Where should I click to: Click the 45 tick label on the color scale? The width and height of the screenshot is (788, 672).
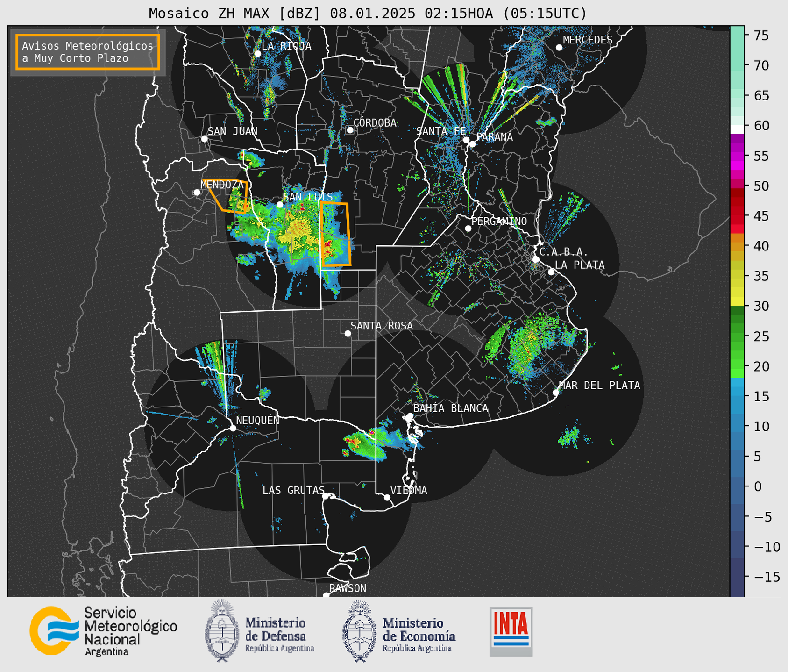(x=761, y=216)
